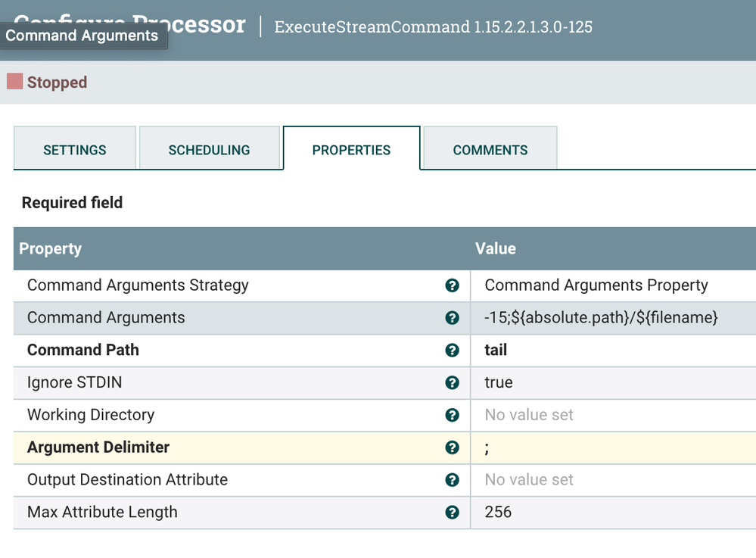
Task: Go to the Comments tab
Action: [490, 148]
